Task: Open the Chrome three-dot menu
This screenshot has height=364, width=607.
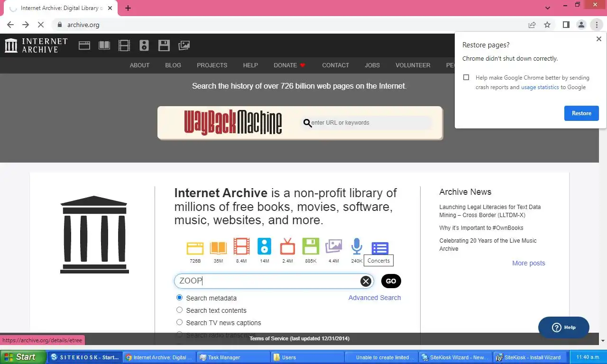Action: click(597, 25)
